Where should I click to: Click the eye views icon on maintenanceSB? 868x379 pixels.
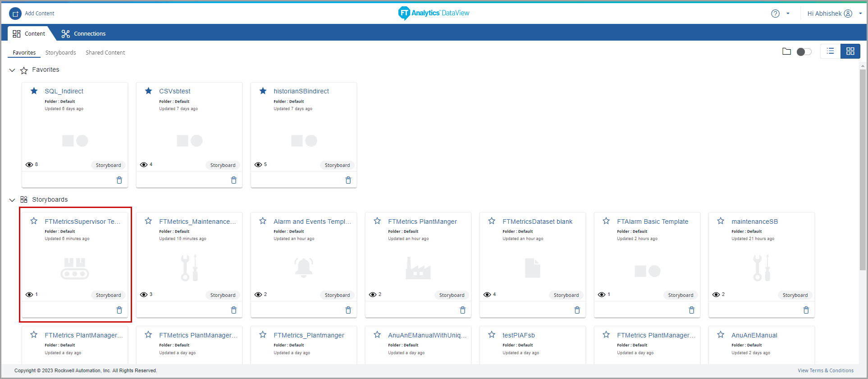[x=716, y=295]
